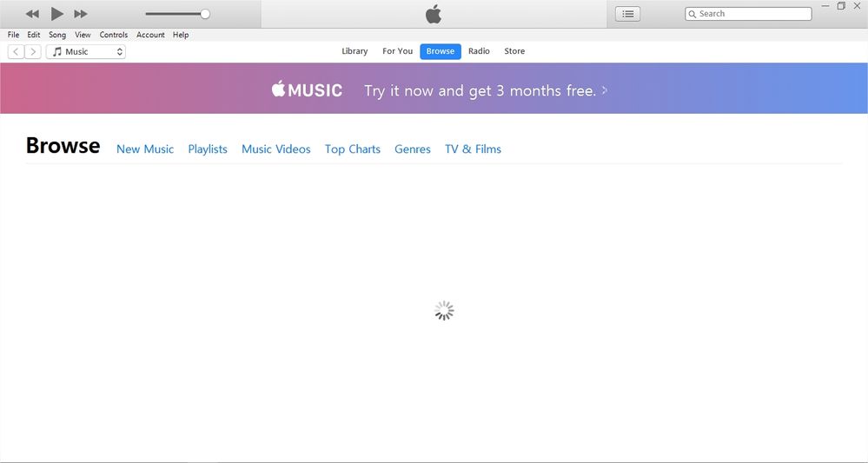Click the Apple logo in the display area
This screenshot has width=868, height=463.
pyautogui.click(x=434, y=14)
